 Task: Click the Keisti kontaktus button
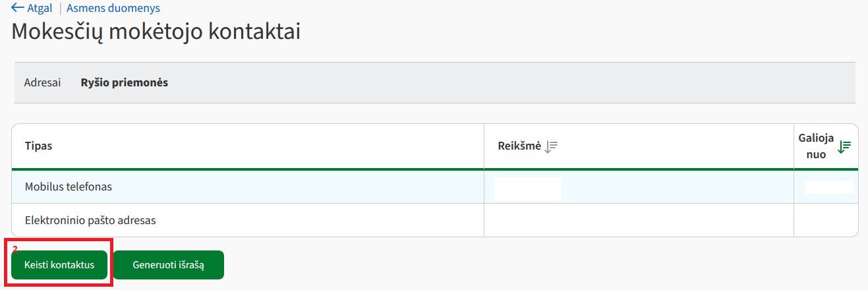pyautogui.click(x=59, y=265)
